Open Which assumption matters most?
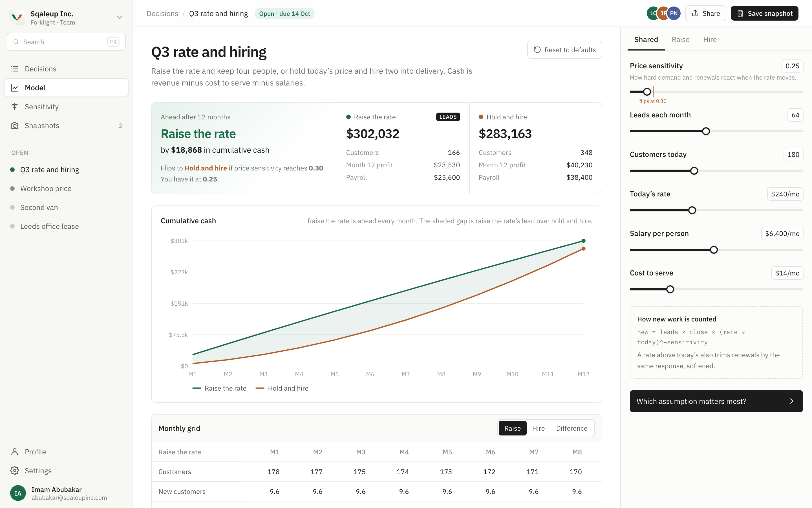 tap(716, 401)
